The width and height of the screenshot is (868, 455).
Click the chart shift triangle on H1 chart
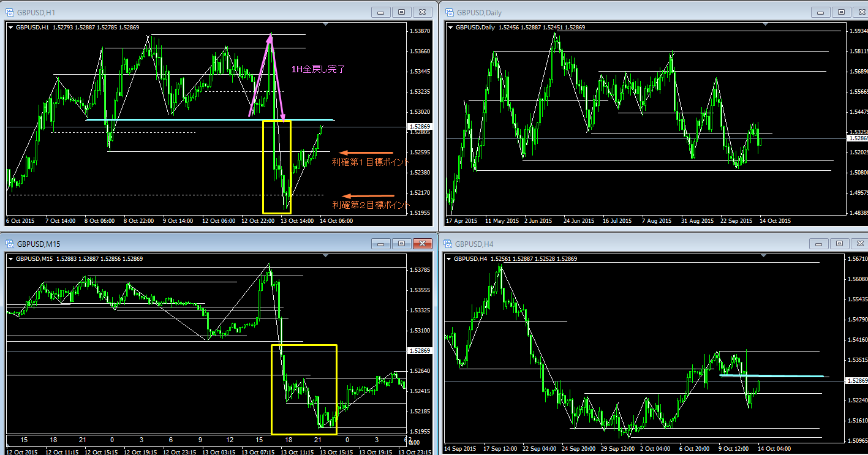click(325, 24)
